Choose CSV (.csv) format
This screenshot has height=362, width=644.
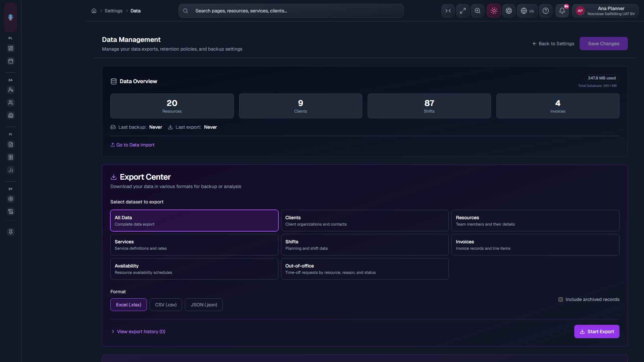pos(166,305)
